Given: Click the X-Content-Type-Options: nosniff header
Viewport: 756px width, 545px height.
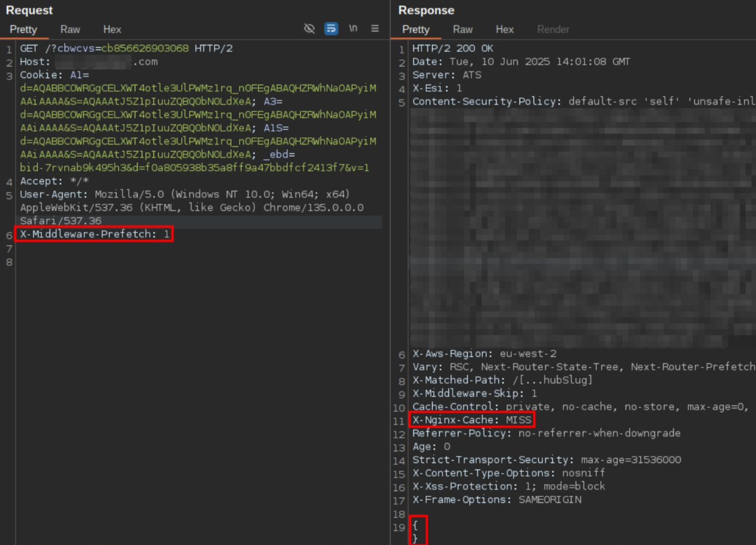Looking at the screenshot, I should pos(509,473).
